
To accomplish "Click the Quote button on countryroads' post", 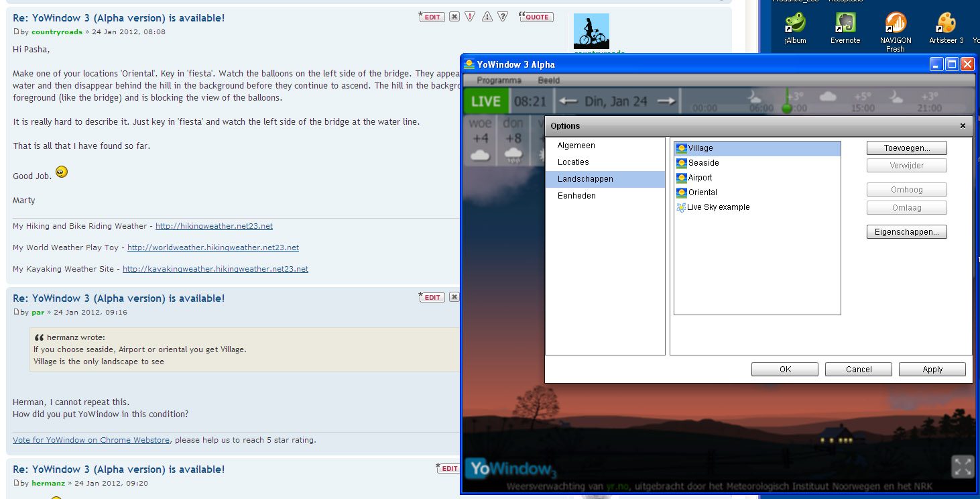I will (x=536, y=17).
